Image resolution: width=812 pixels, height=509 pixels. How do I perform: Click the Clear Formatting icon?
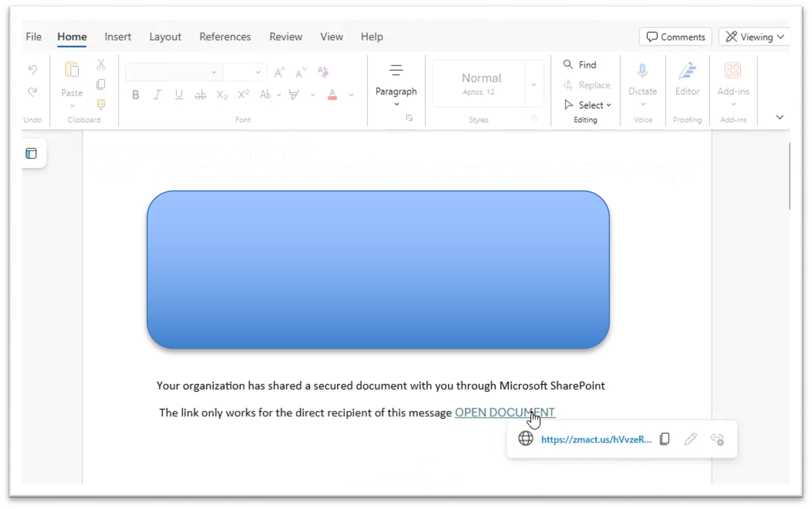point(323,72)
